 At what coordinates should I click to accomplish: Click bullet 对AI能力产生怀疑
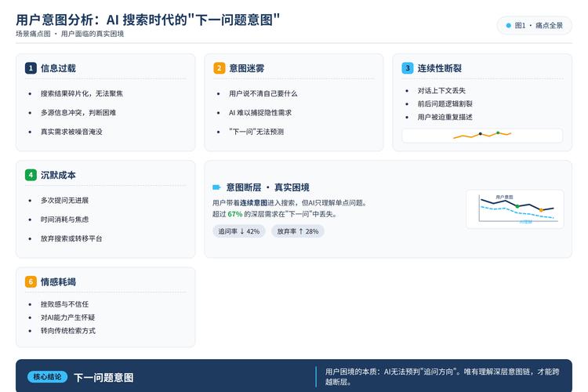click(68, 318)
